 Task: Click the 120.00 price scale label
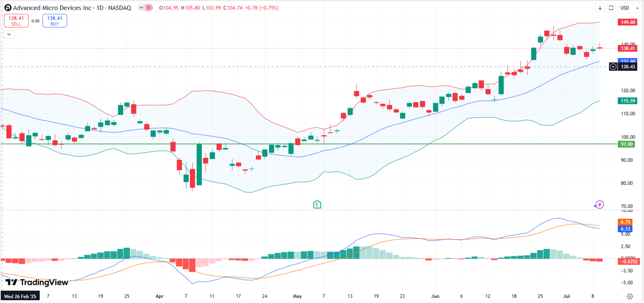click(x=627, y=91)
